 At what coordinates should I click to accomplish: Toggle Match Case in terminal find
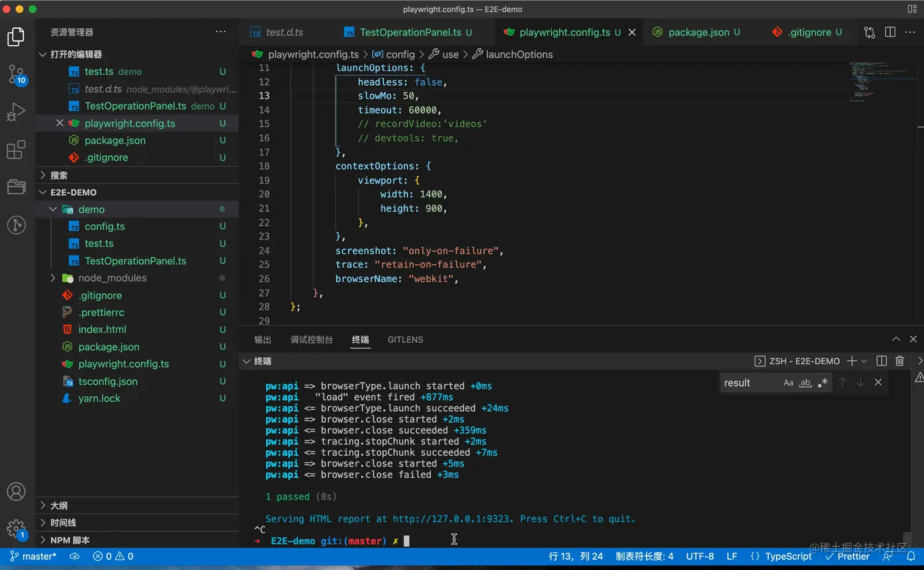788,383
